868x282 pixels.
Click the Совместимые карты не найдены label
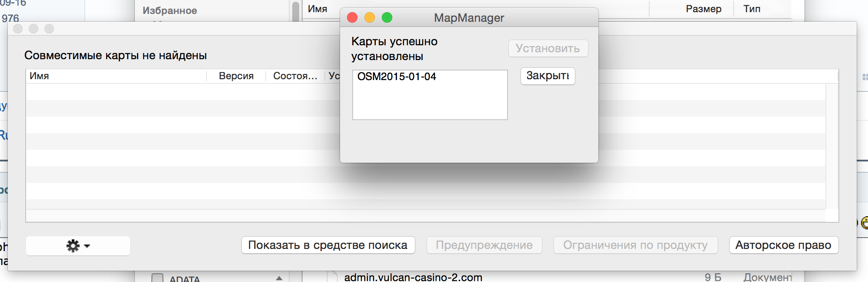116,55
